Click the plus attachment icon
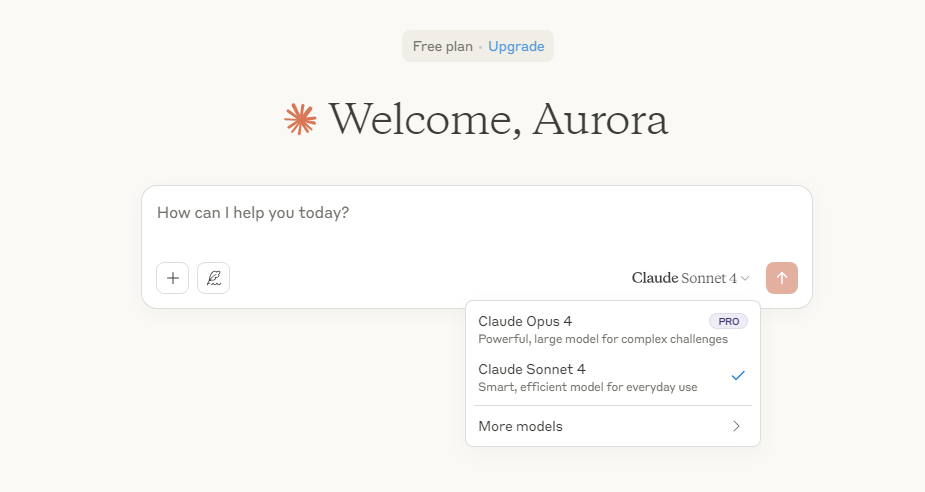 tap(172, 278)
